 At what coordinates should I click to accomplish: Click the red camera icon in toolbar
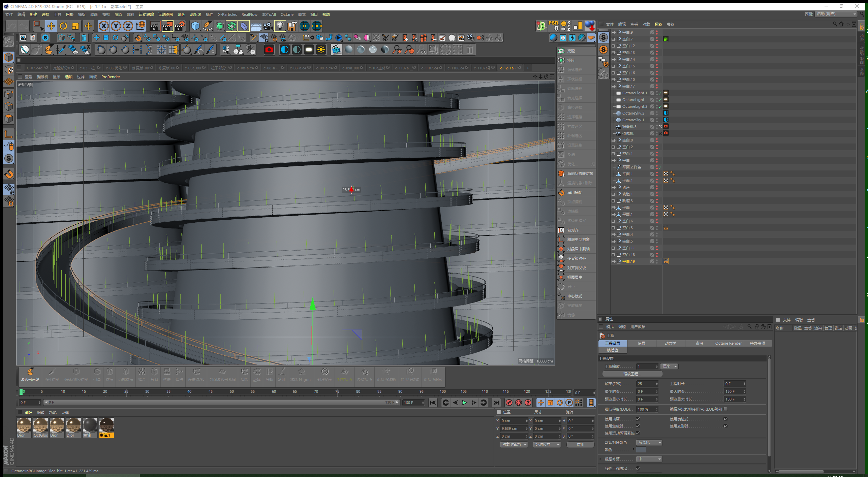click(269, 50)
